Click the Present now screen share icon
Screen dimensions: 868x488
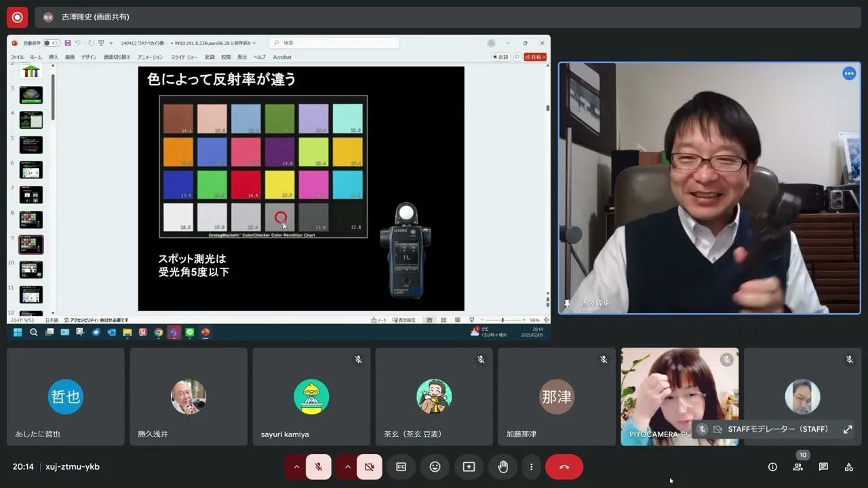coord(469,467)
